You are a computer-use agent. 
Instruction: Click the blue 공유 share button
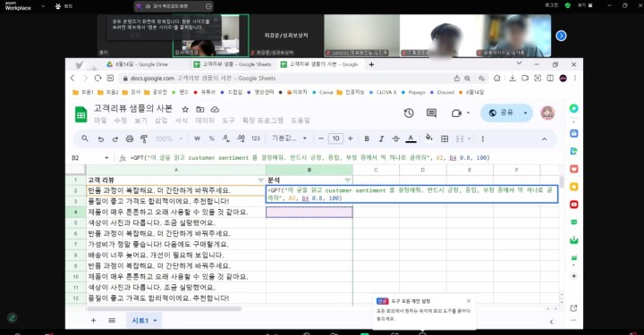click(x=501, y=113)
